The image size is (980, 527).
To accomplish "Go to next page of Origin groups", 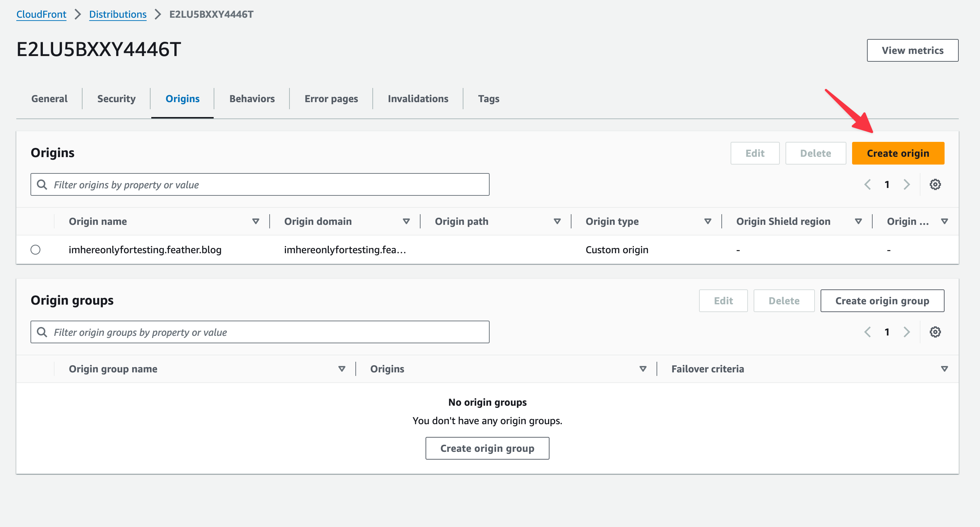I will [907, 332].
